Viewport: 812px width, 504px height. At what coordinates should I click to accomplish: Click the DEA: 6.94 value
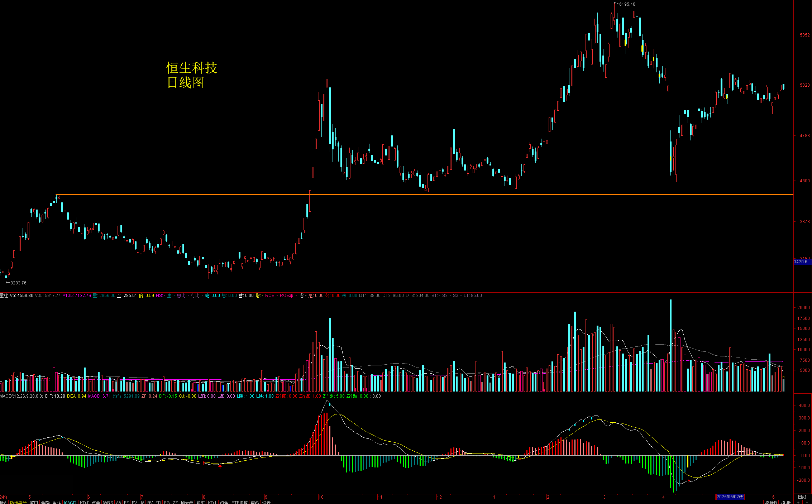click(x=77, y=396)
